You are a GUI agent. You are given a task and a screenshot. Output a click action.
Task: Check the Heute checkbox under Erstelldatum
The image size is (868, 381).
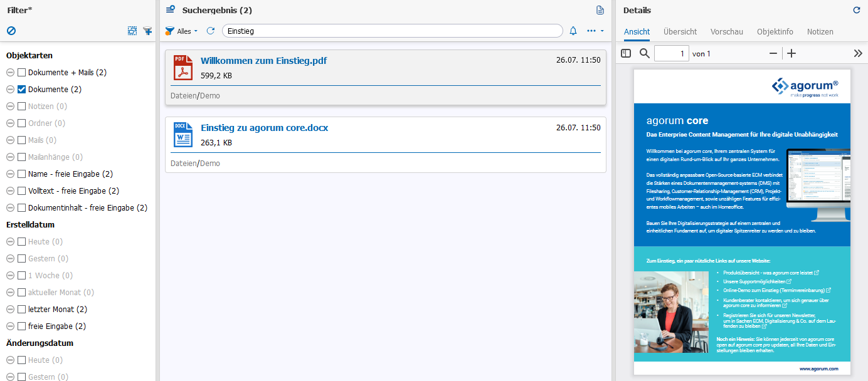[x=22, y=242]
